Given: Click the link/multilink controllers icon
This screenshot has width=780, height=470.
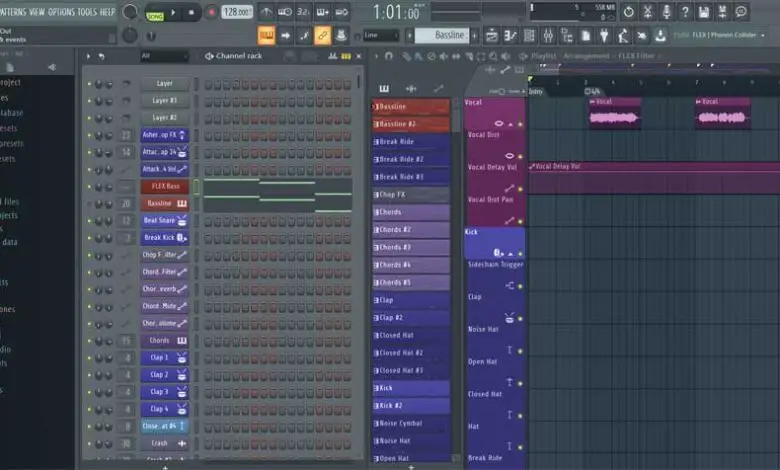Looking at the screenshot, I should click(x=322, y=35).
